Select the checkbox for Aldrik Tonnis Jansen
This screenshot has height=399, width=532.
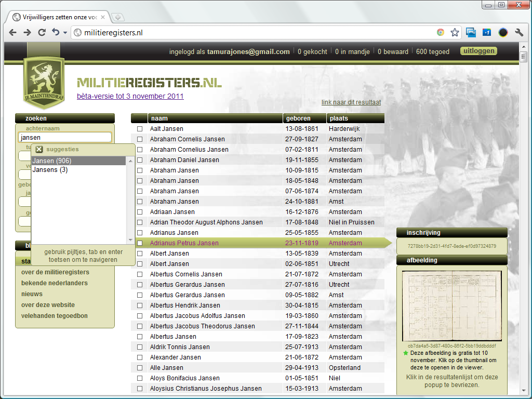coord(139,347)
